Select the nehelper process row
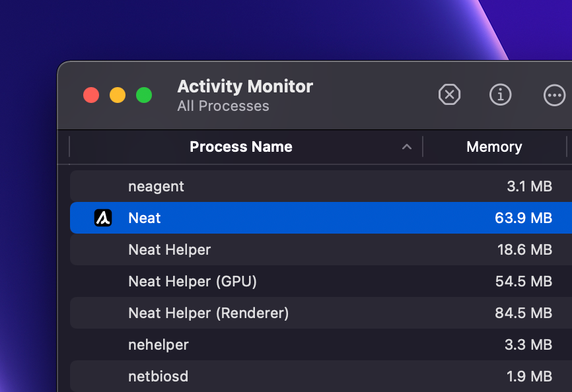This screenshot has width=572, height=392. point(321,344)
